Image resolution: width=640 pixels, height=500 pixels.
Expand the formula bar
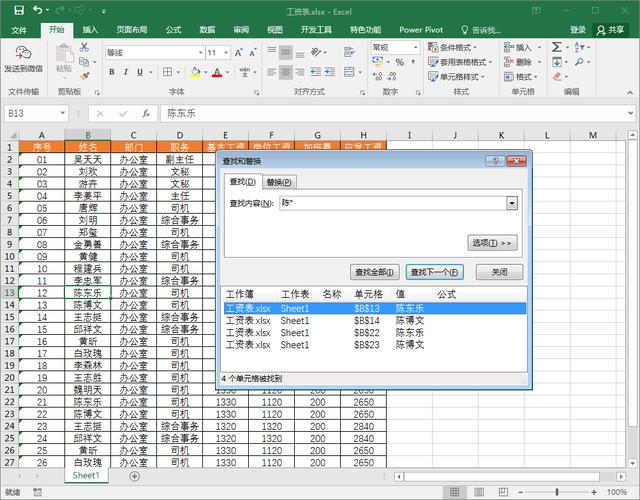point(631,113)
